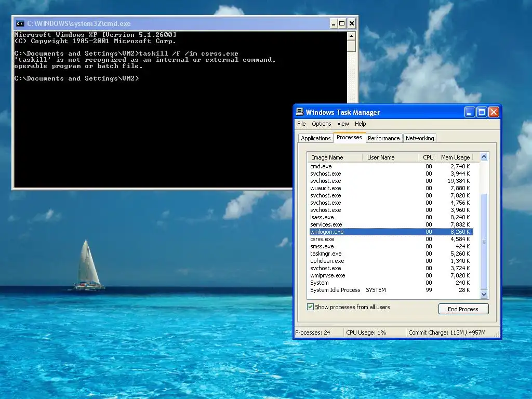Viewport: 532px width, 399px height.
Task: Sort by User Name column header
Action: coord(390,157)
